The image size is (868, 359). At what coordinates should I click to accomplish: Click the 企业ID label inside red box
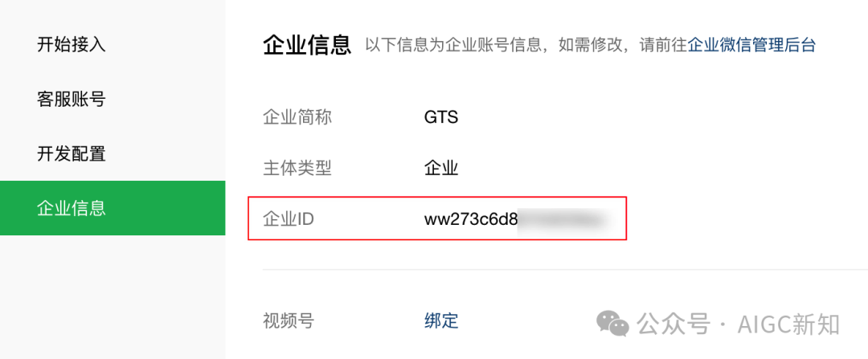tap(289, 219)
